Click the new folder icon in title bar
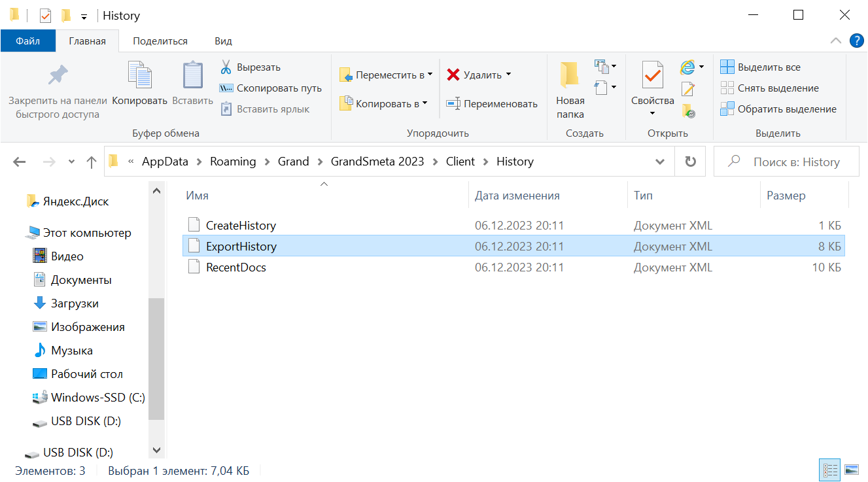The image size is (868, 482). 65,15
